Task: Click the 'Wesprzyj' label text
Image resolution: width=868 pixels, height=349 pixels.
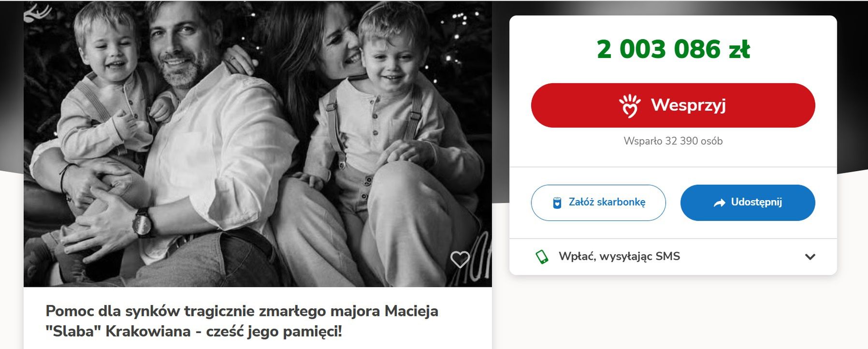Action: (688, 105)
